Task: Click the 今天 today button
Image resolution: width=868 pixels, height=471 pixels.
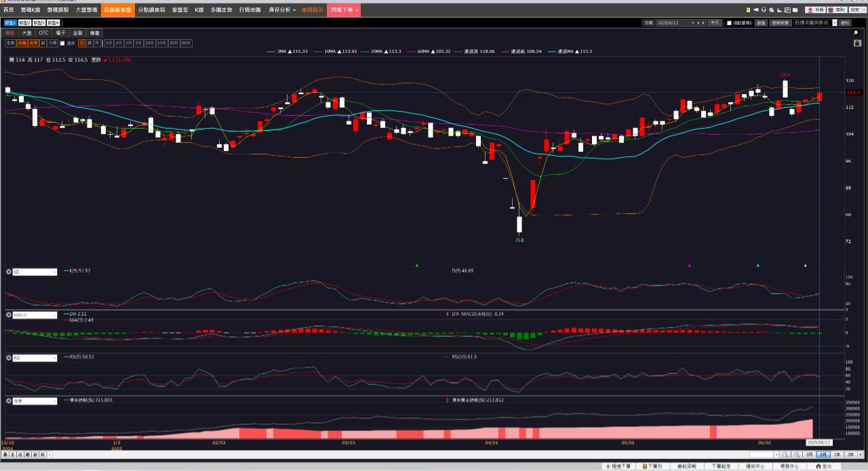Action: coord(715,23)
